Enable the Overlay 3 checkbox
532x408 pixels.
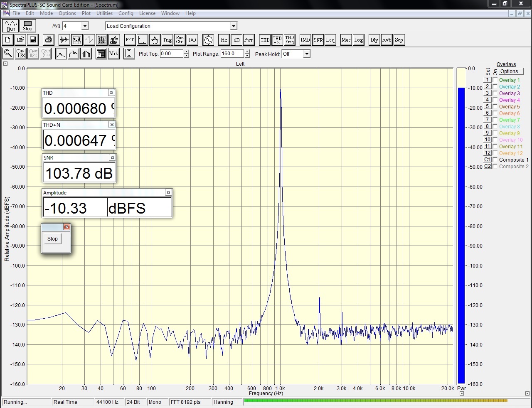(495, 93)
